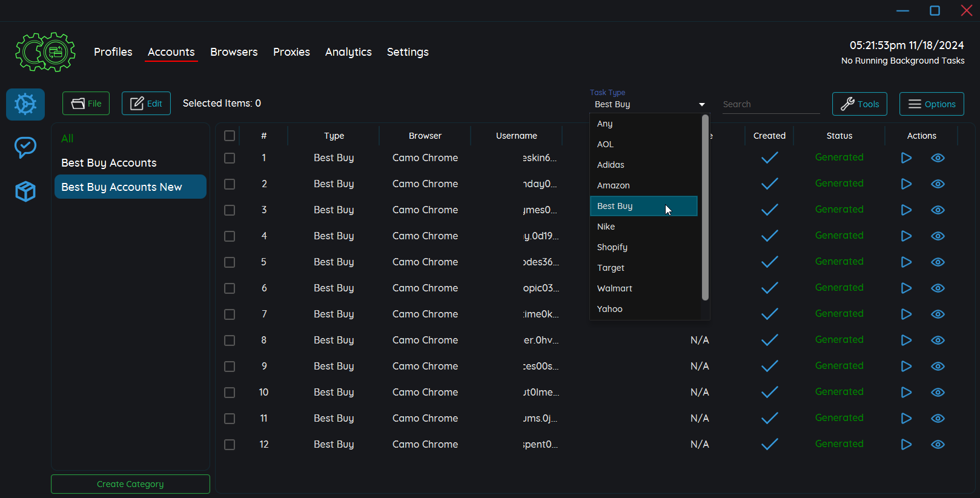Image resolution: width=980 pixels, height=498 pixels.
Task: Click the play icon for row 1
Action: coord(906,158)
